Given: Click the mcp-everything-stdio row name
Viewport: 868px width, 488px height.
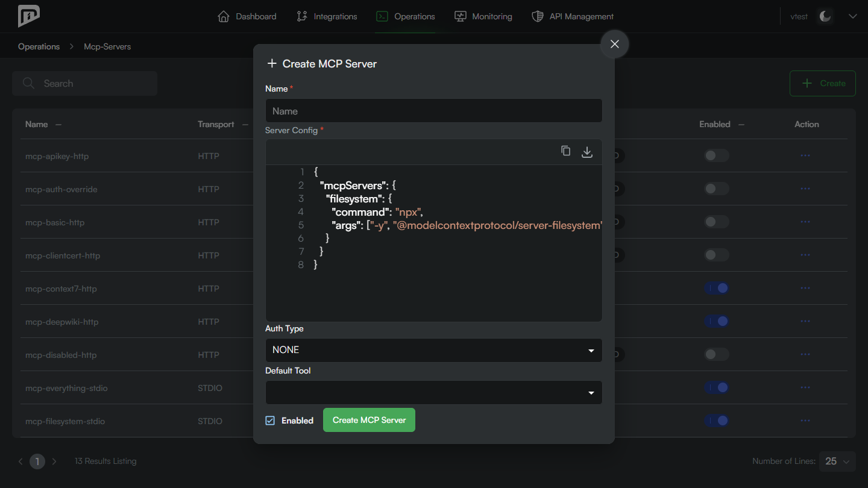Looking at the screenshot, I should (66, 388).
